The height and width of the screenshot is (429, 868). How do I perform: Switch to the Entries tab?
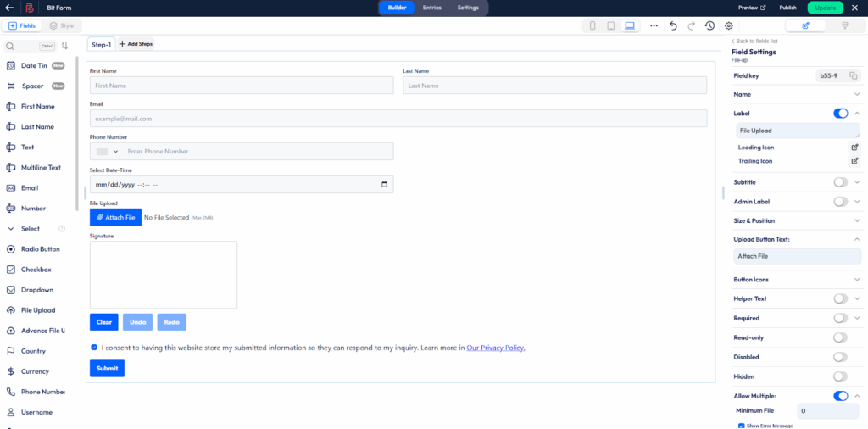(431, 8)
